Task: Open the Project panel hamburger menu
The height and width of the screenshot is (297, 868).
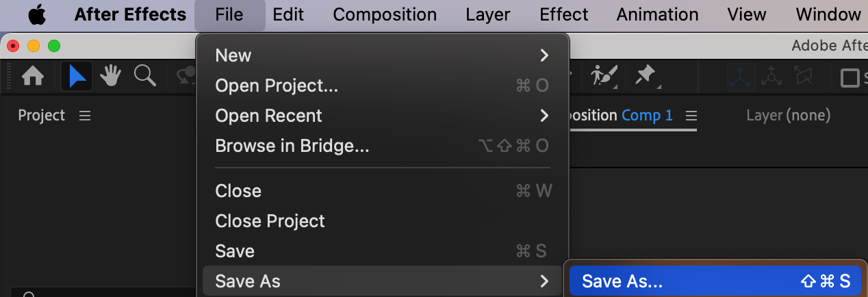Action: coord(85,116)
